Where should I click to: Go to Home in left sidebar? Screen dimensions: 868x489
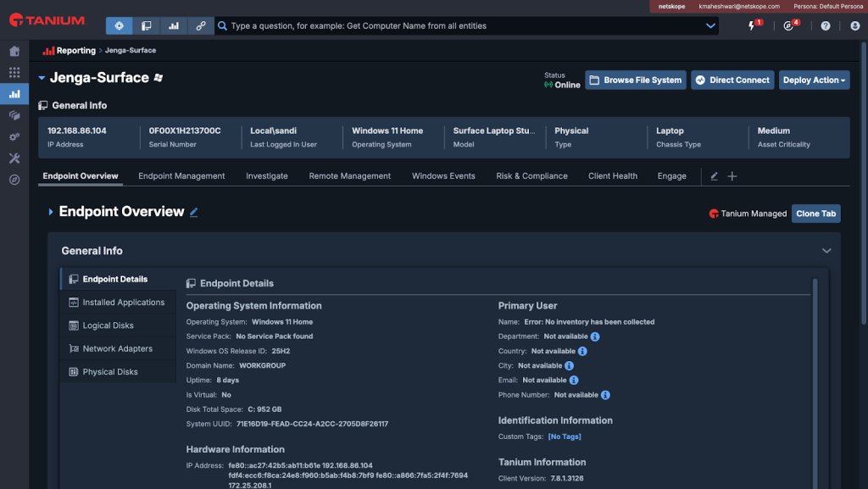click(x=14, y=52)
